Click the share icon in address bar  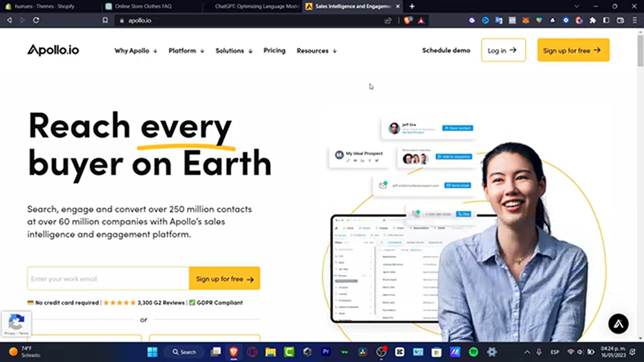click(x=388, y=20)
